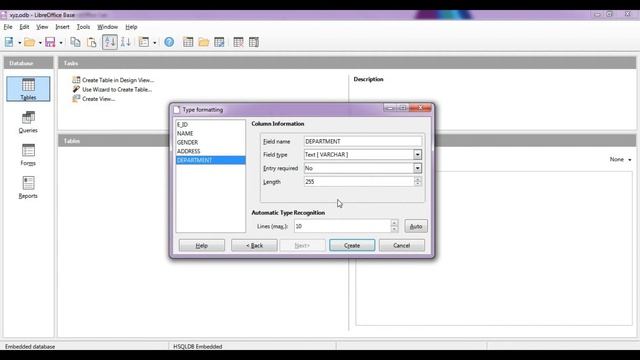Click the Create button
640x360 pixels.
point(352,245)
